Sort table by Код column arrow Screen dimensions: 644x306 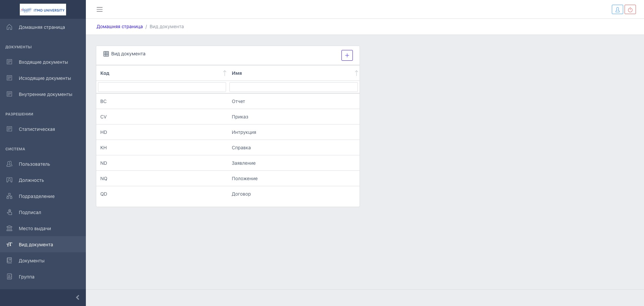pyautogui.click(x=225, y=73)
